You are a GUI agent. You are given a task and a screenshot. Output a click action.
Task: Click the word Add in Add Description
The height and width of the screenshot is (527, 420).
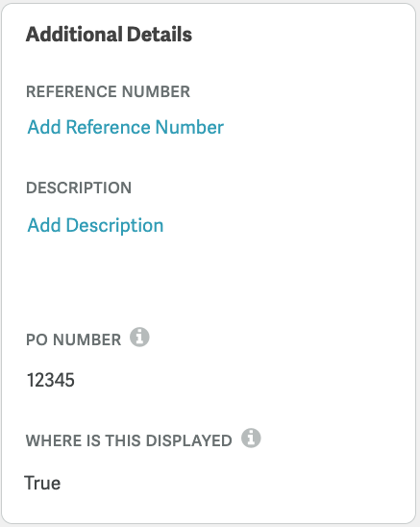point(44,225)
